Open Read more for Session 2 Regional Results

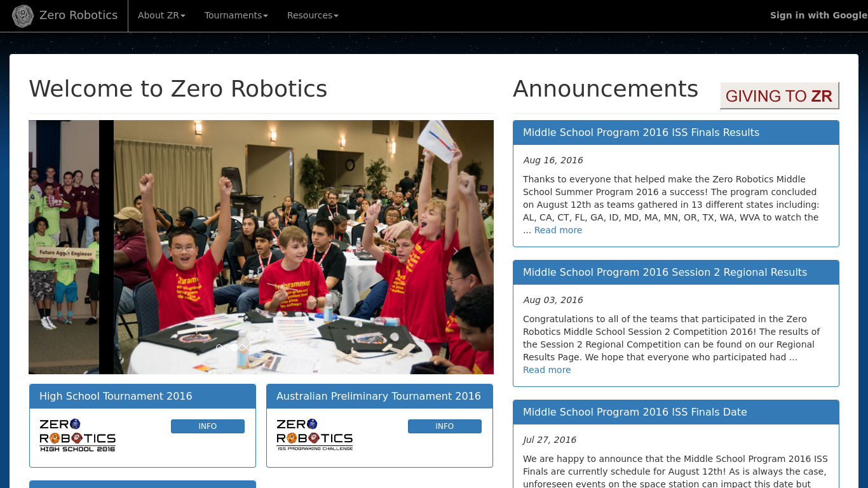click(546, 369)
